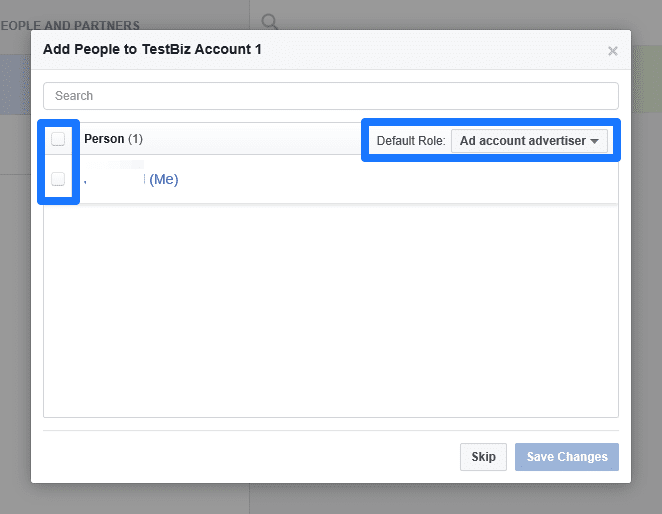Click Save Changes
The height and width of the screenshot is (514, 662).
pyautogui.click(x=567, y=457)
